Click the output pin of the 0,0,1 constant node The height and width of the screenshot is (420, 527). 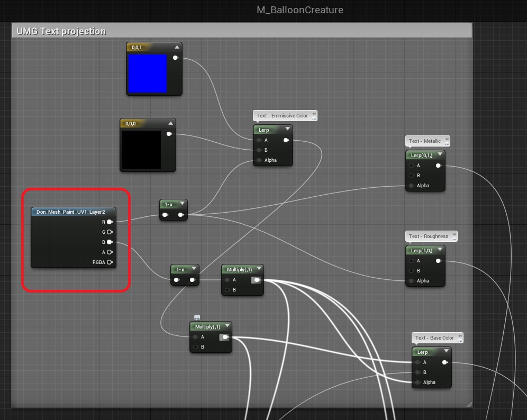click(x=176, y=58)
